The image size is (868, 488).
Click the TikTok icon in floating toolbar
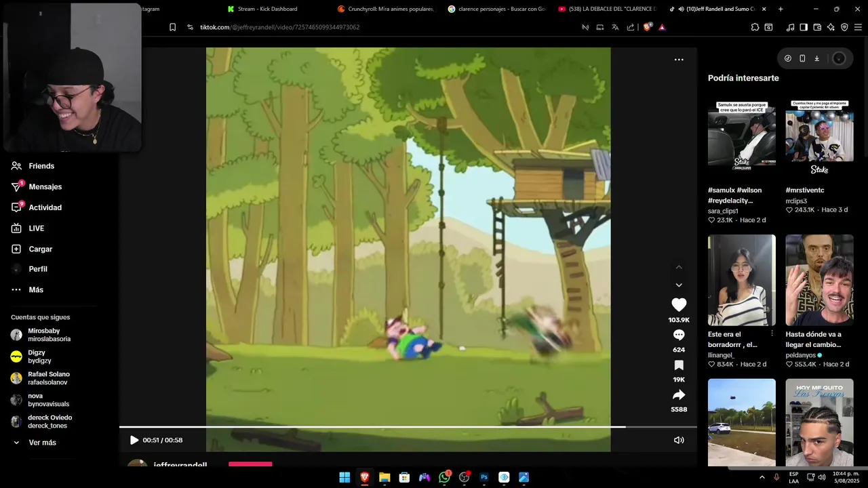pos(788,58)
